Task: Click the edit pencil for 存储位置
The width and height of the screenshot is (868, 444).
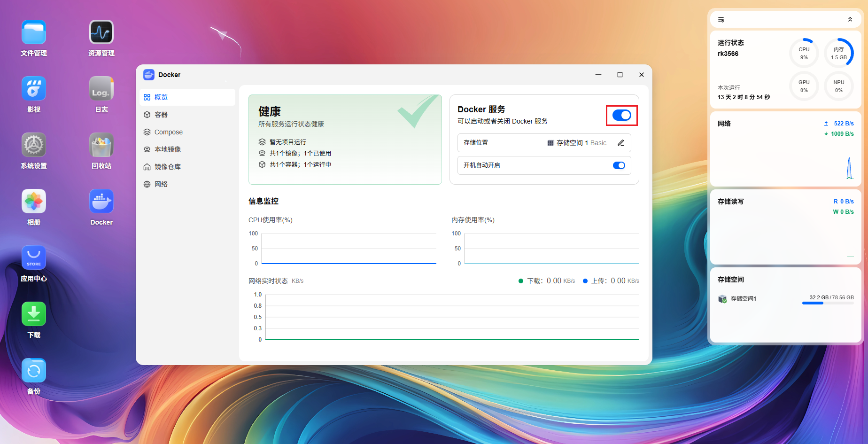Action: pyautogui.click(x=621, y=143)
